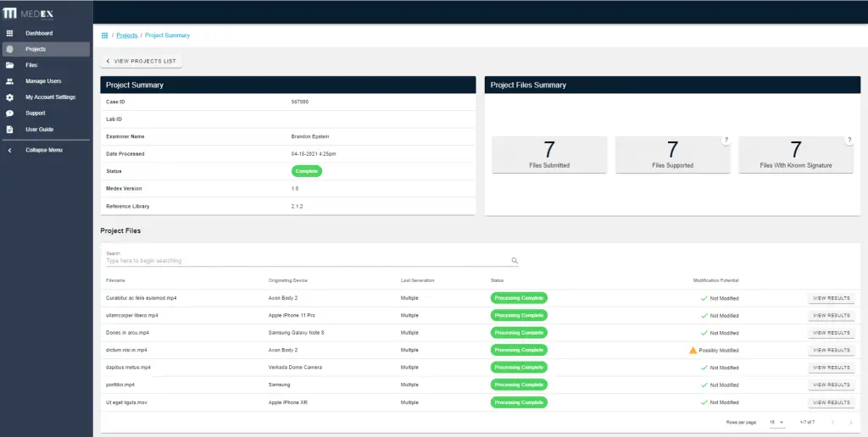
Task: Click the Files folder icon in sidebar
Action: tap(9, 65)
